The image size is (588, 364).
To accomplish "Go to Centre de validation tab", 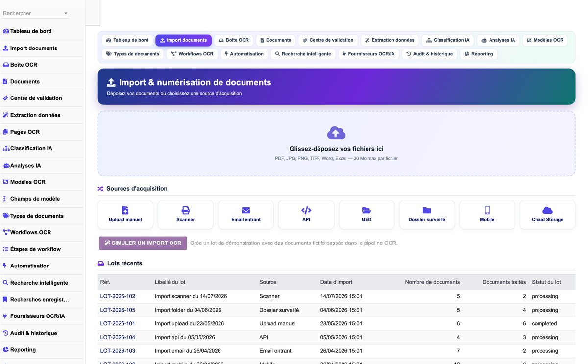I will pos(328,40).
